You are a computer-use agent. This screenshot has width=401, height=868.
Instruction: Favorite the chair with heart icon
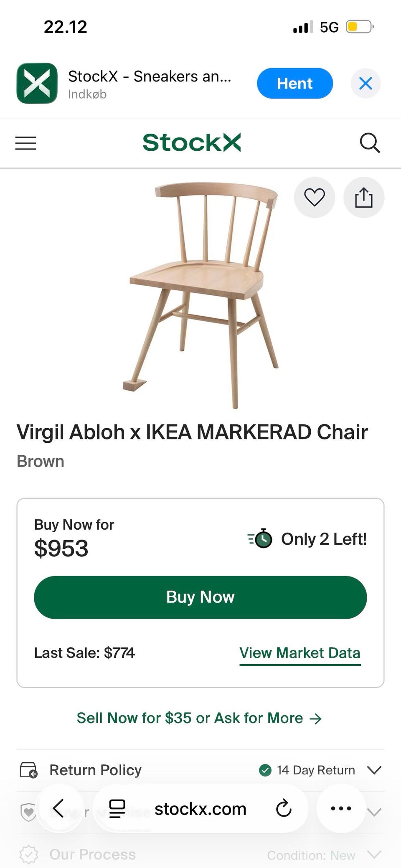(315, 197)
